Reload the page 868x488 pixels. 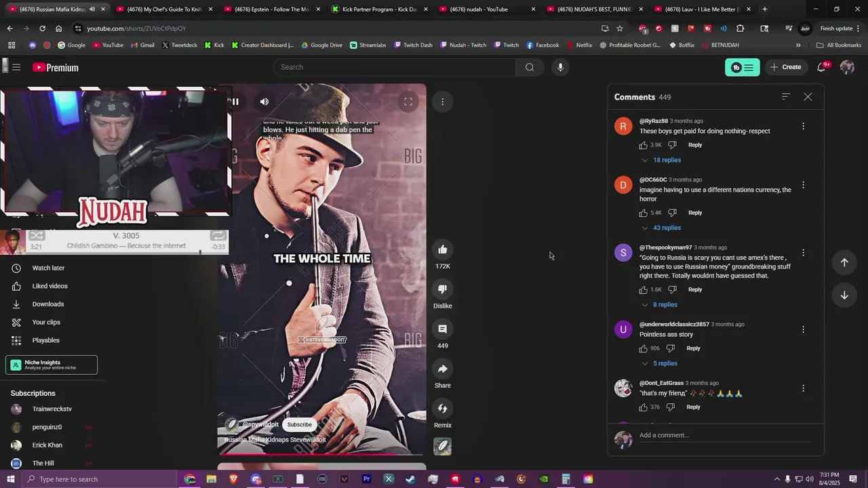point(42,28)
